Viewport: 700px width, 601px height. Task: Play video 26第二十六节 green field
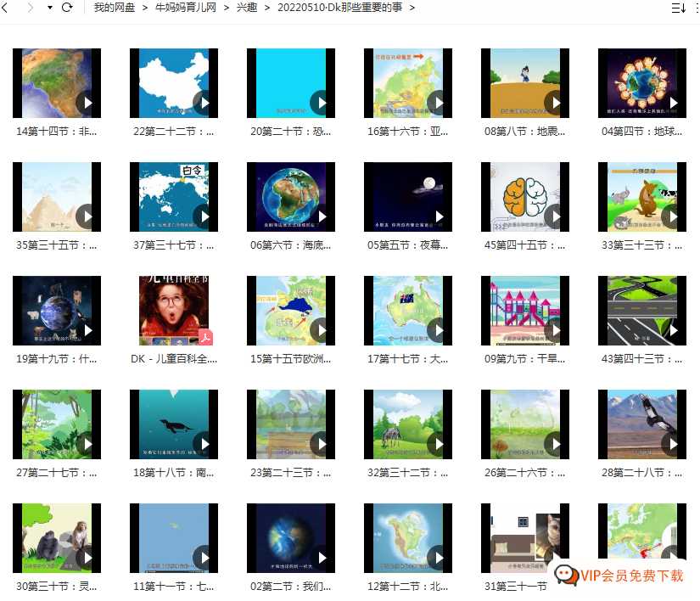[525, 424]
